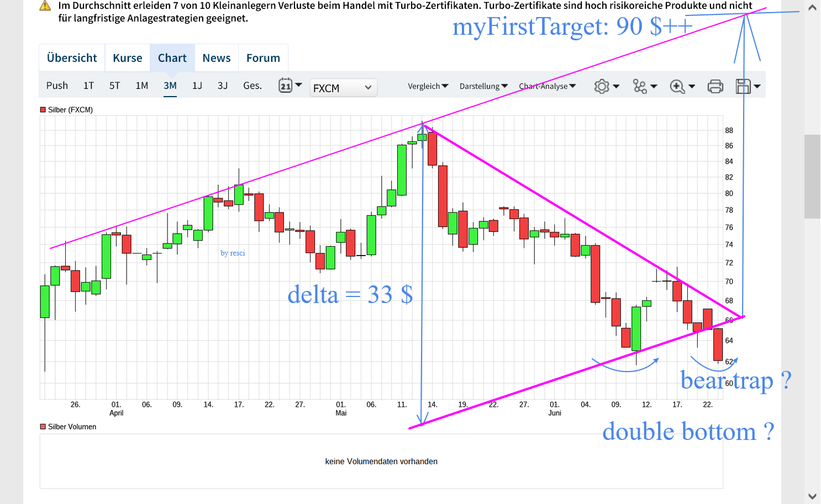Select the Ges. timeframe
The width and height of the screenshot is (821, 504).
pos(252,86)
